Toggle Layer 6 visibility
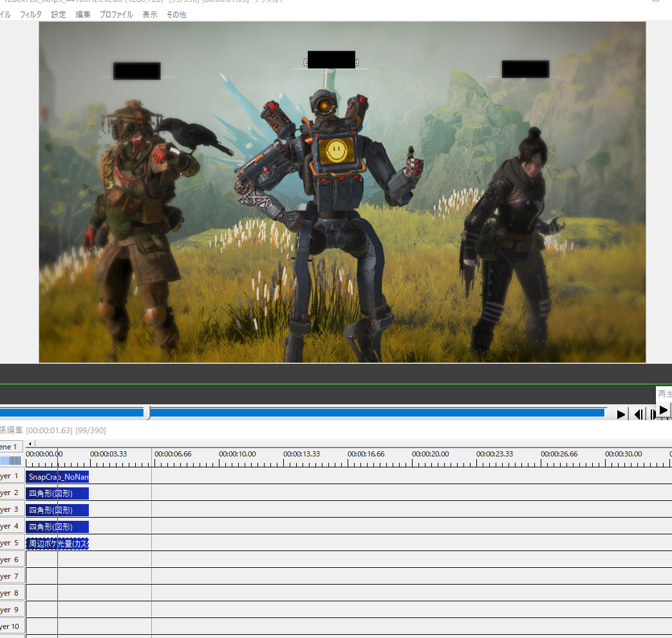Viewport: 672px width, 638px height. click(12, 559)
